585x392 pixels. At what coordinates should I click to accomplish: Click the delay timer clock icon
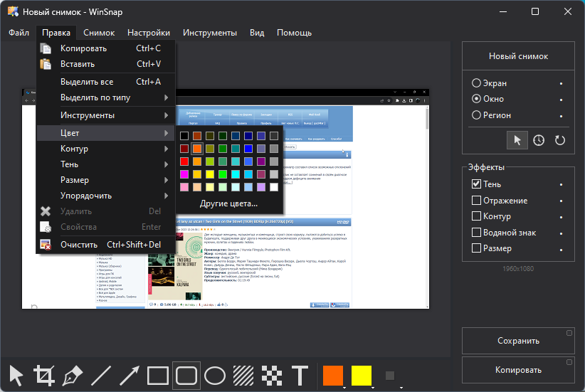click(x=538, y=140)
